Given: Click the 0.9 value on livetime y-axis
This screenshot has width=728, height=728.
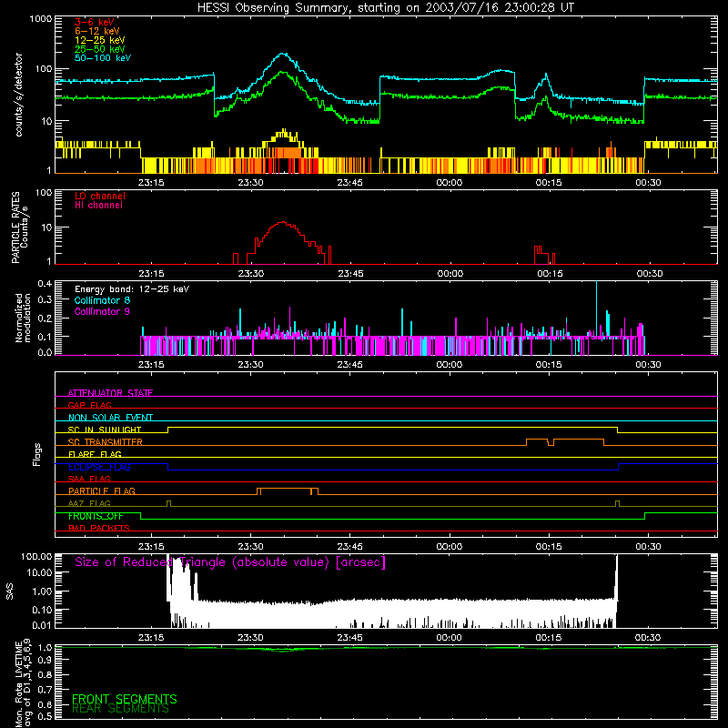Looking at the screenshot, I should [x=45, y=660].
